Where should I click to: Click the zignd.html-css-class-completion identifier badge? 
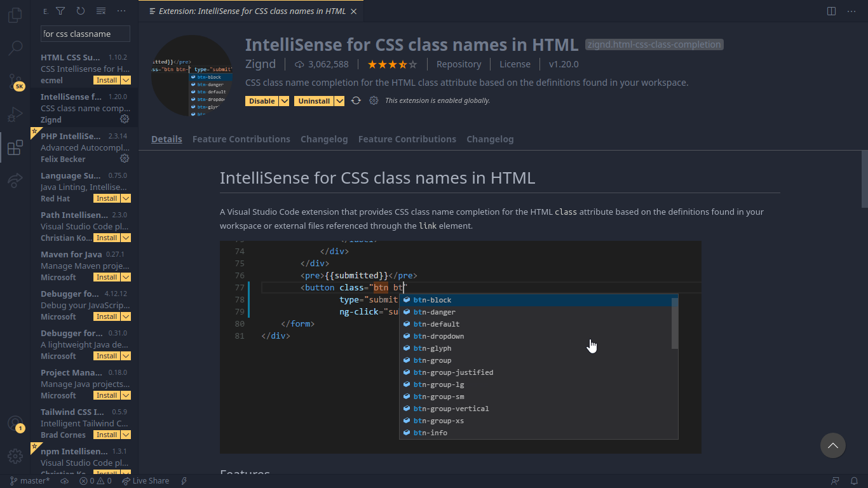pyautogui.click(x=654, y=44)
